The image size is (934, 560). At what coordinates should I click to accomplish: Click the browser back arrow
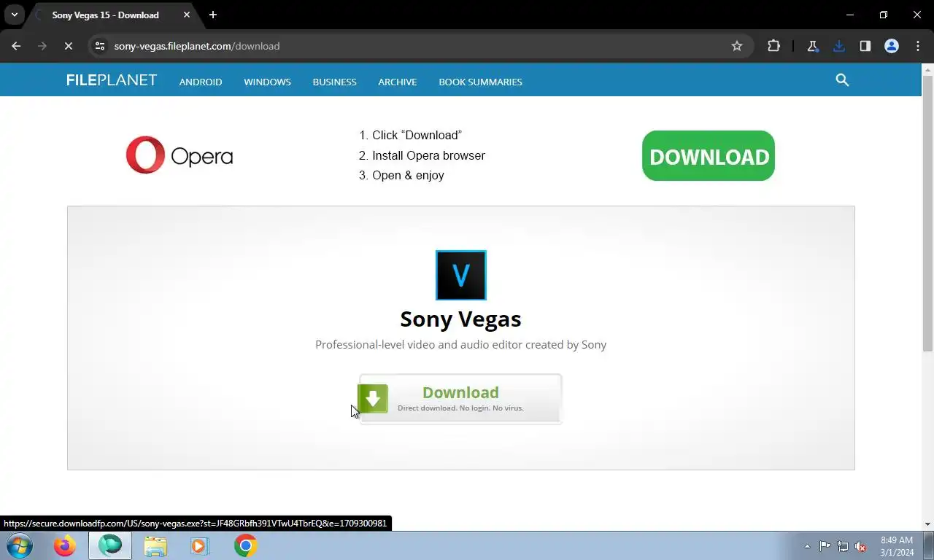coord(16,46)
